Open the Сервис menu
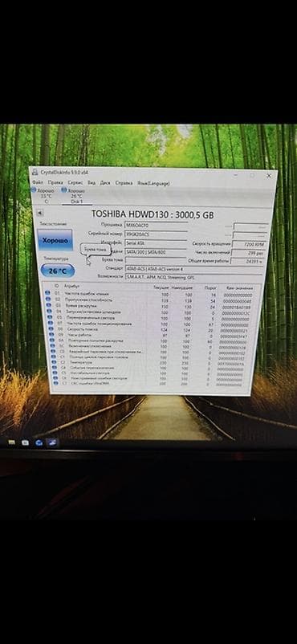This screenshot has width=297, height=644. point(75,182)
